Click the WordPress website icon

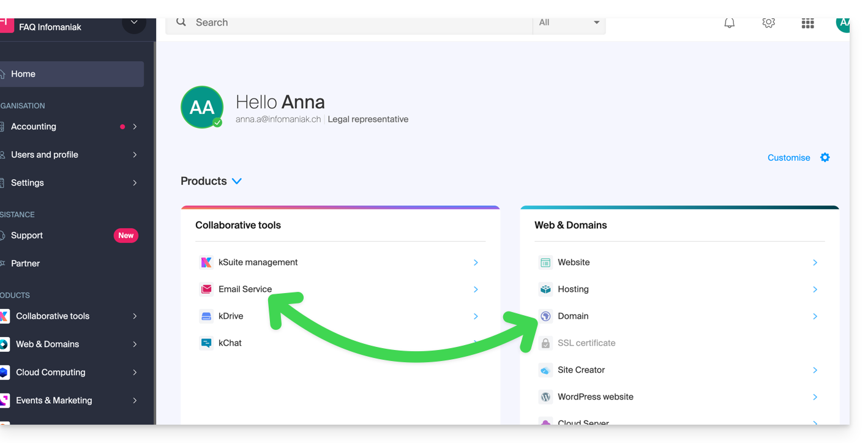(x=545, y=397)
